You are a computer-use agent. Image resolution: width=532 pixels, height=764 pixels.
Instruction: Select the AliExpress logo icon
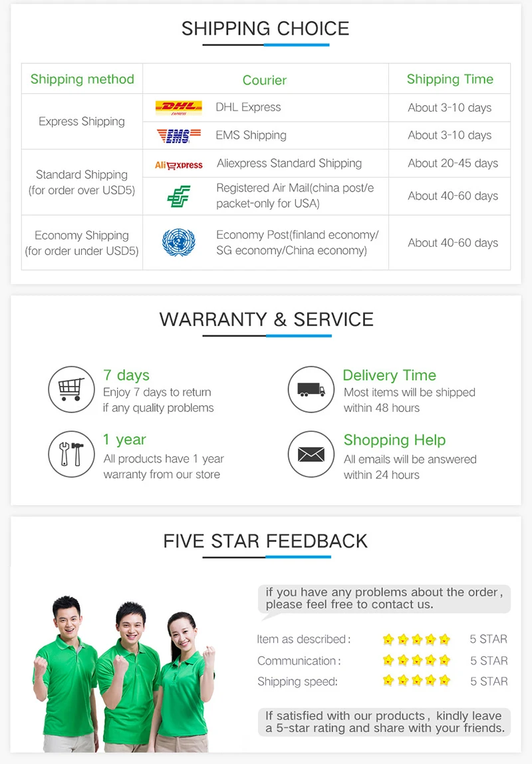(x=179, y=165)
